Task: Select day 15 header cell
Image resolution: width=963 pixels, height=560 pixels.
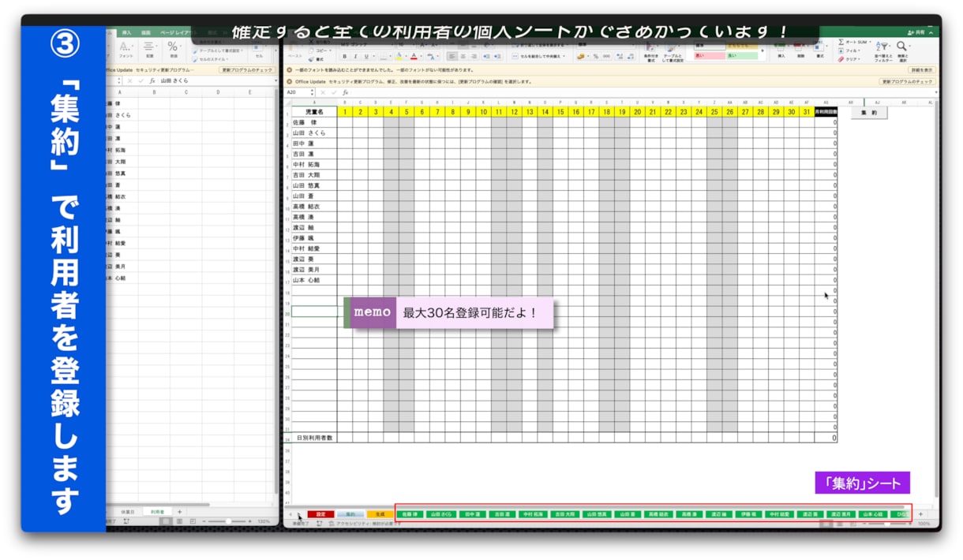Action: (560, 112)
